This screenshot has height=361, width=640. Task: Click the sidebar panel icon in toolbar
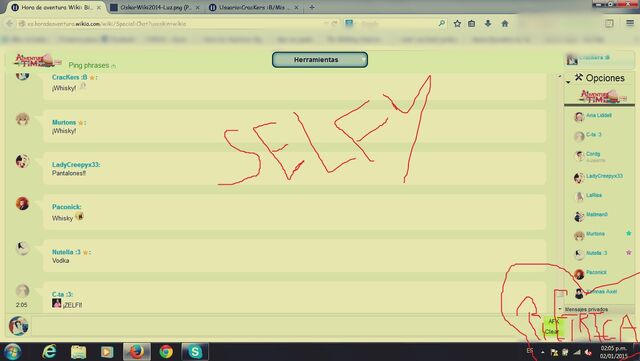pyautogui.click(x=609, y=23)
